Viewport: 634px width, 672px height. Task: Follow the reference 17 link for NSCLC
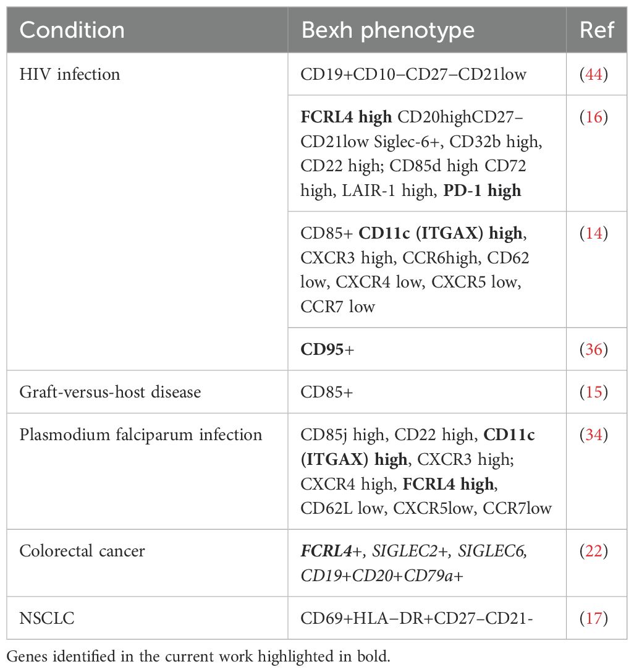596,618
